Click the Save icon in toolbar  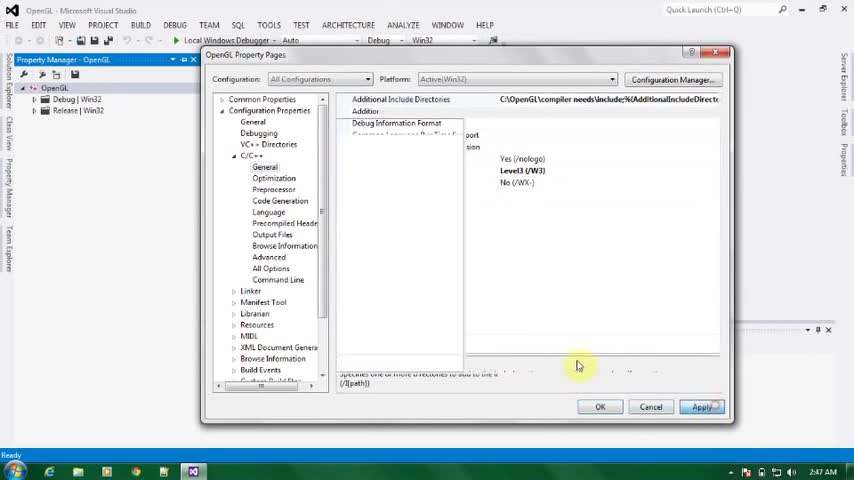94,40
